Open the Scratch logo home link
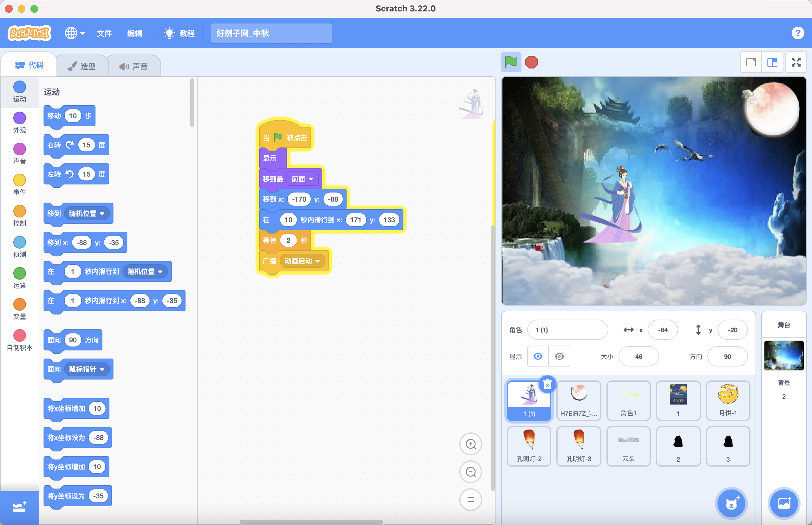This screenshot has width=812, height=525. click(x=29, y=33)
